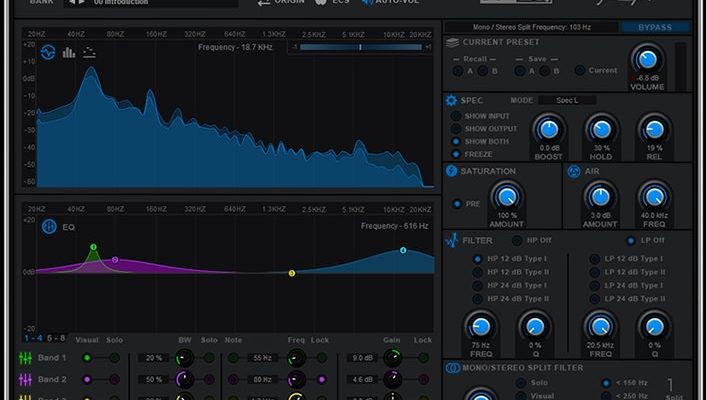Click the Current Preset stack icon
The image size is (706, 400).
452,43
